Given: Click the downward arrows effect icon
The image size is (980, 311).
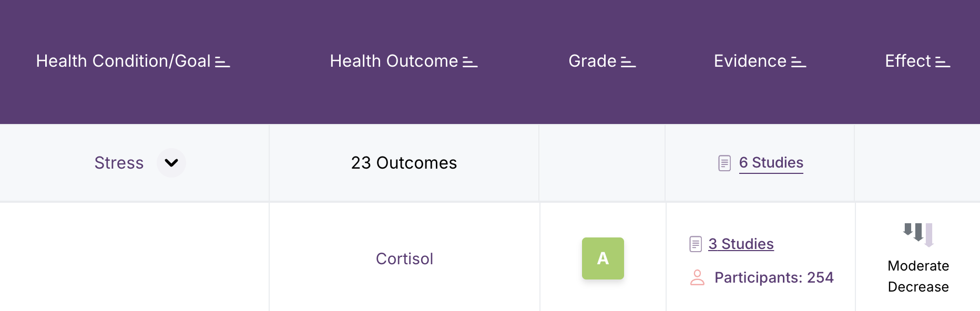Looking at the screenshot, I should click(918, 233).
